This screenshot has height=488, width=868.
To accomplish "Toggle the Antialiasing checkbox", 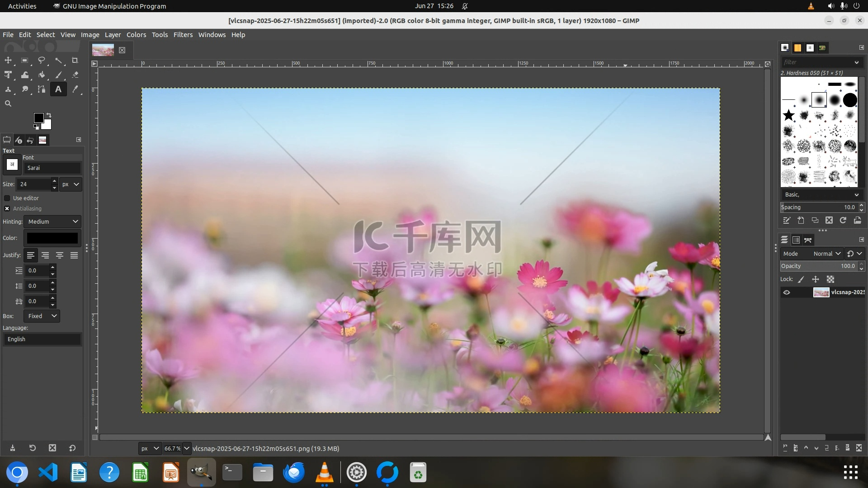I will pos(7,208).
